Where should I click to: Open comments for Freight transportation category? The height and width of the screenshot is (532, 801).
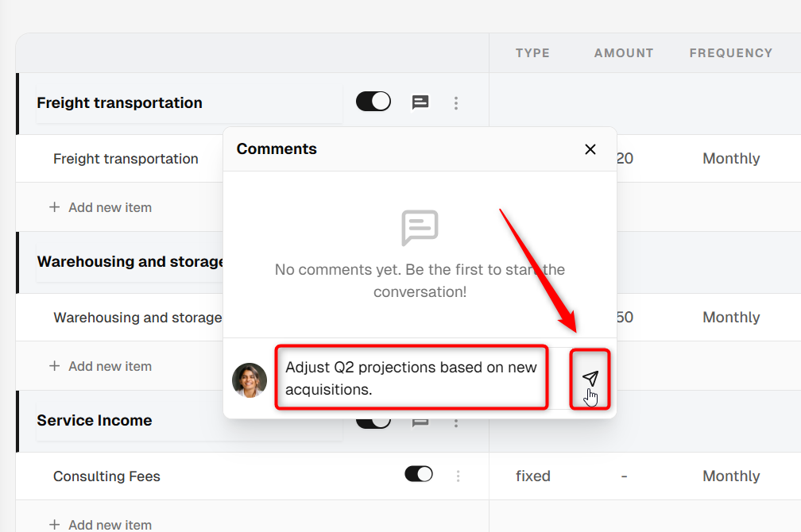pos(420,102)
